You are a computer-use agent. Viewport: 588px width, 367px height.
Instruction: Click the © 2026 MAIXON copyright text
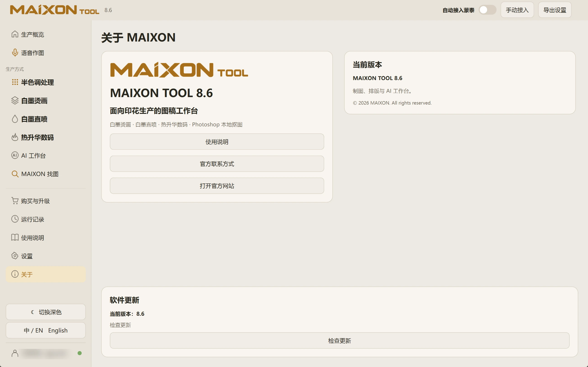[x=392, y=103]
